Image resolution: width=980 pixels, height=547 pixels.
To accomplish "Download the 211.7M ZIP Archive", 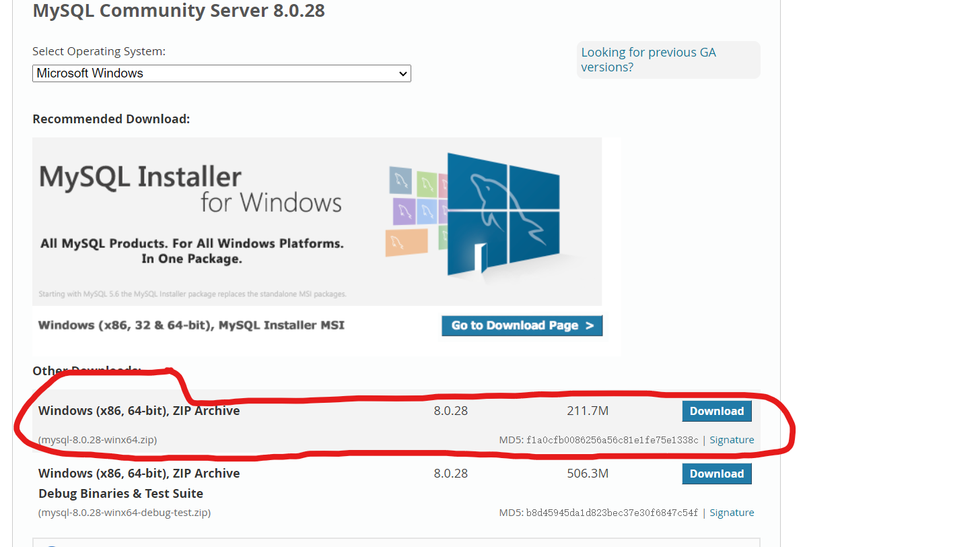I will click(x=717, y=411).
